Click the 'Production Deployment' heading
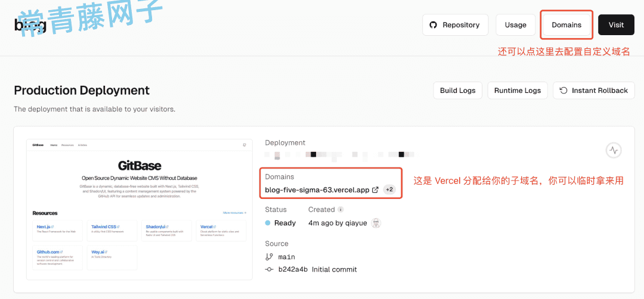Image resolution: width=644 pixels, height=299 pixels. pyautogui.click(x=82, y=90)
